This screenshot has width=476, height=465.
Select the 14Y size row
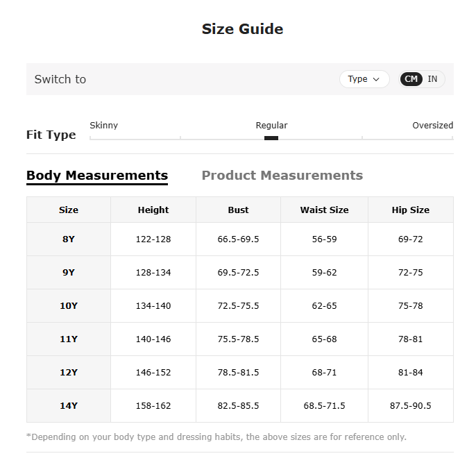pos(240,405)
